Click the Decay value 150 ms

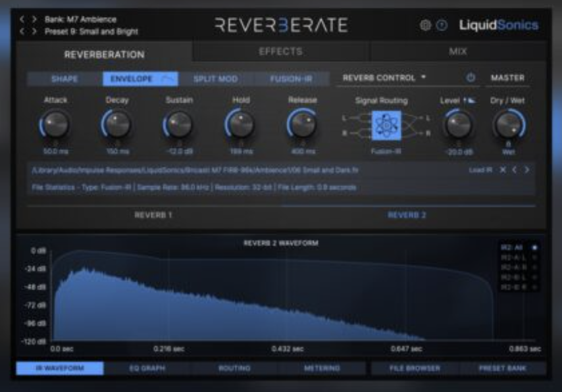click(118, 151)
